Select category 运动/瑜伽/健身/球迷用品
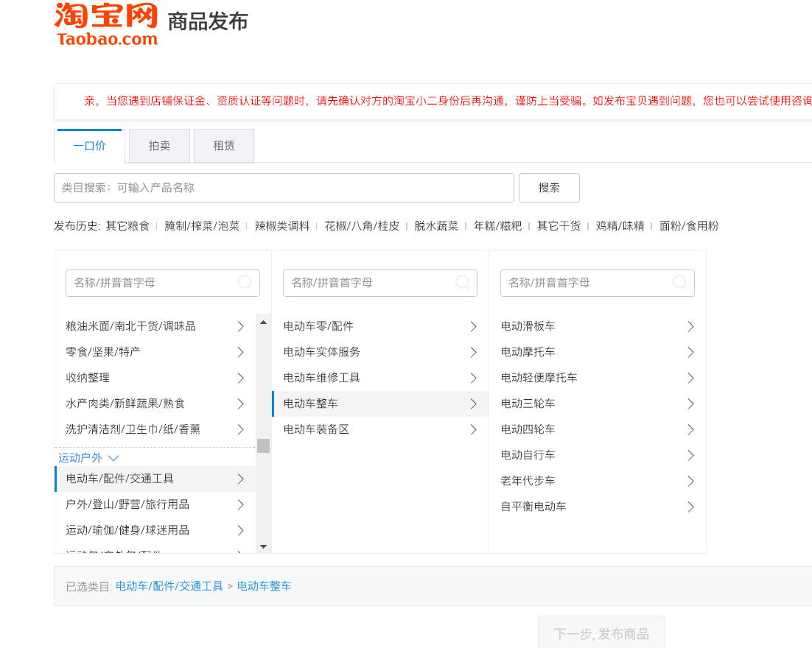The width and height of the screenshot is (812, 648). tap(155, 530)
